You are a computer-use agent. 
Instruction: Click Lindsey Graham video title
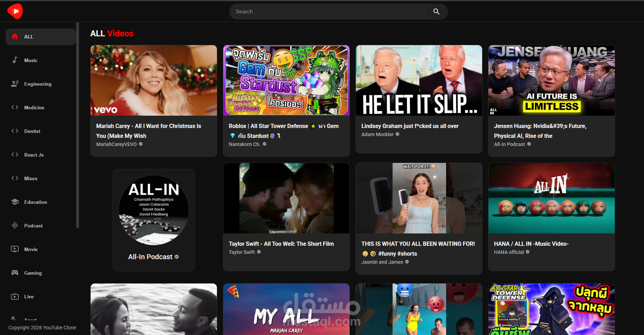click(x=410, y=126)
